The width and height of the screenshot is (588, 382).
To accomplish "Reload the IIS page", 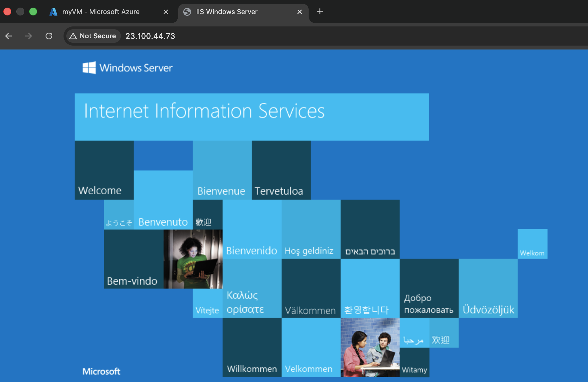I will click(49, 36).
